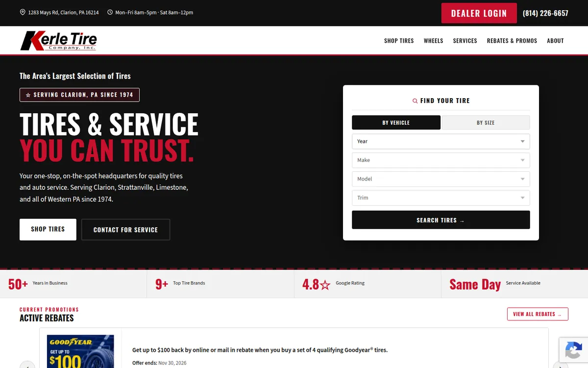Click the Dealer Login button
Screen dimensions: 588x368
[479, 13]
